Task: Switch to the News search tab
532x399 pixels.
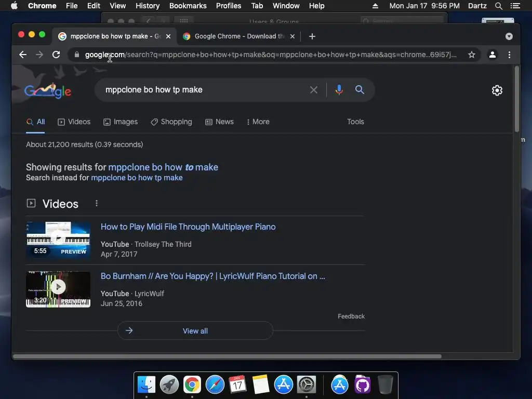Action: pos(220,122)
